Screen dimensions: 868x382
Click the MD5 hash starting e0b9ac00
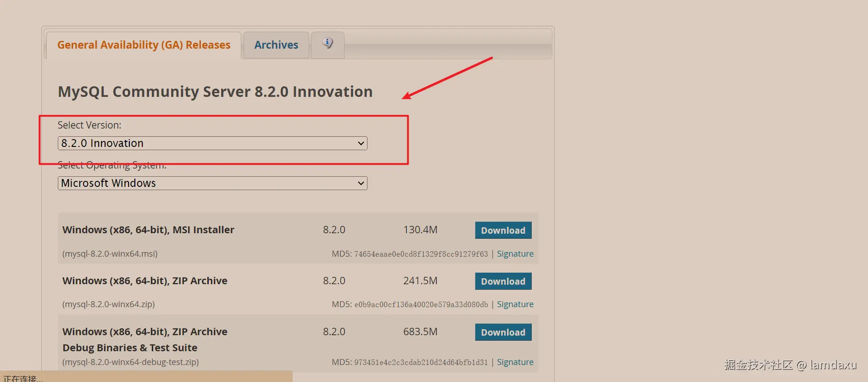click(x=421, y=304)
